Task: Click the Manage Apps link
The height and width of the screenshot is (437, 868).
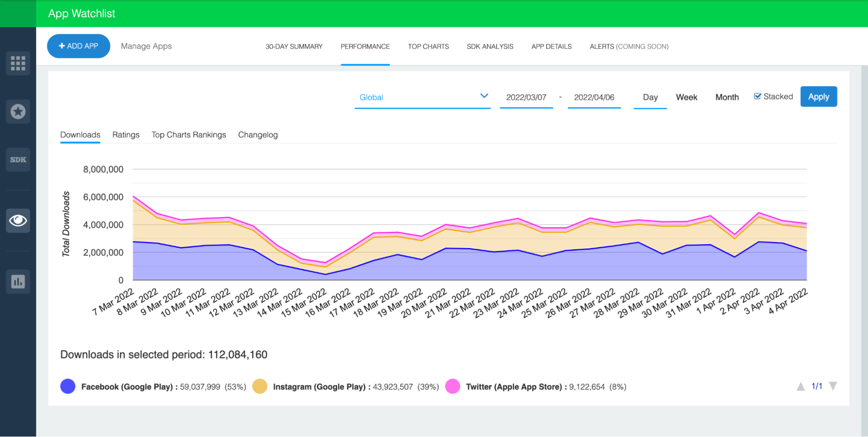Action: pos(146,46)
